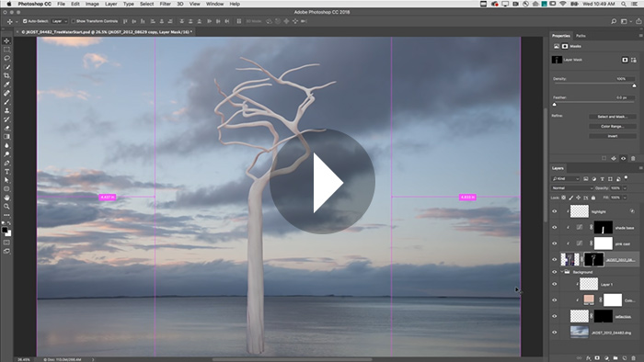Hide the highlight layer
Screen dimensions: 644x362
555,211
